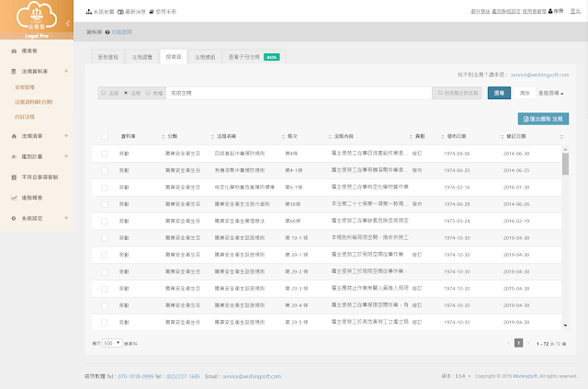588x389 pixels.
Task: Click the 最新消息 news icon
Action: coord(120,12)
